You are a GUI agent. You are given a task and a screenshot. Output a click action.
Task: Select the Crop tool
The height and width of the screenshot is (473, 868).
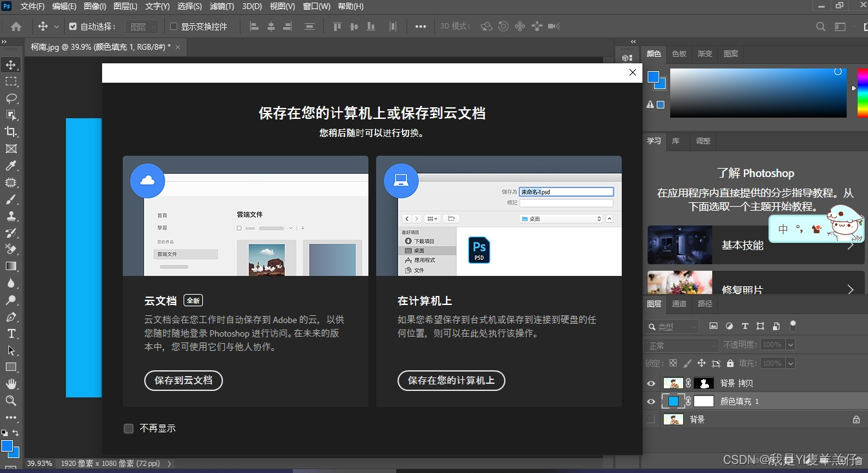[11, 132]
